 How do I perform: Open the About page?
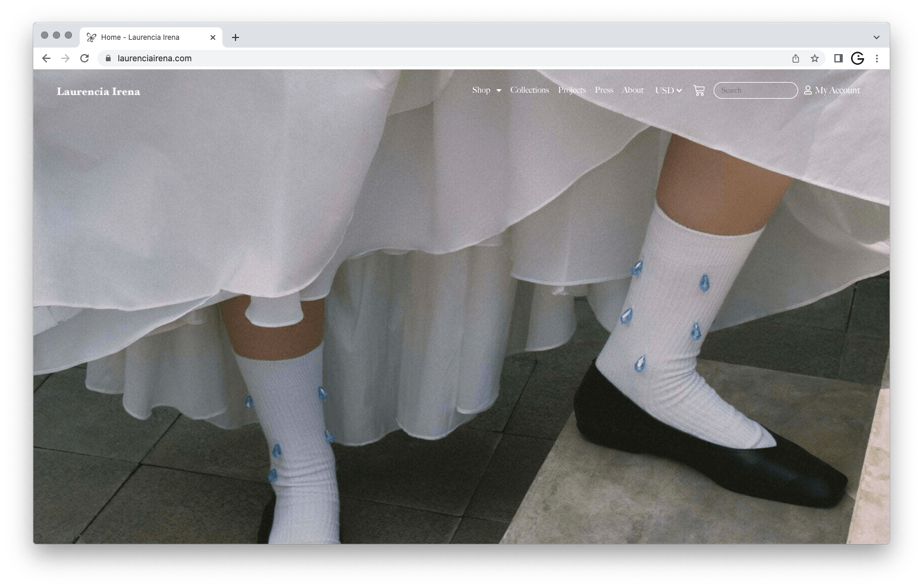(633, 90)
